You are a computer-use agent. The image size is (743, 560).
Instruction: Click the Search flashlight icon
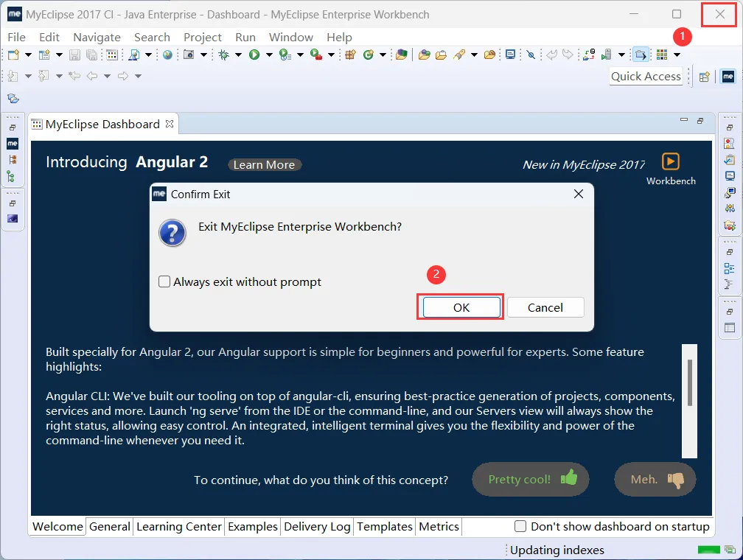[x=458, y=55]
